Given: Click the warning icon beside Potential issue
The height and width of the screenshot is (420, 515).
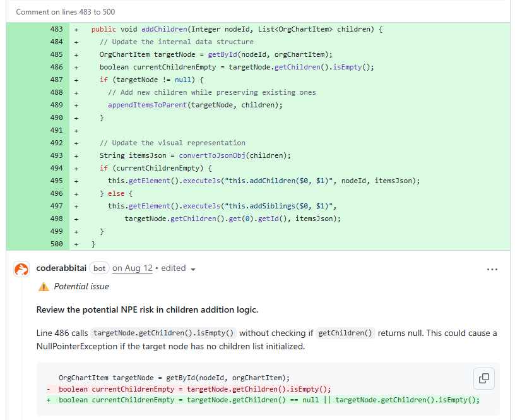Looking at the screenshot, I should click(44, 287).
